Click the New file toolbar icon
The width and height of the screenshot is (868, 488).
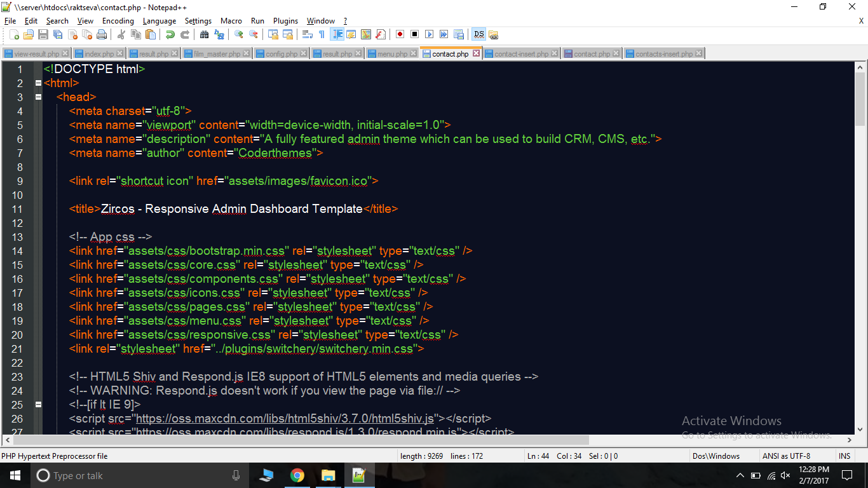click(14, 34)
